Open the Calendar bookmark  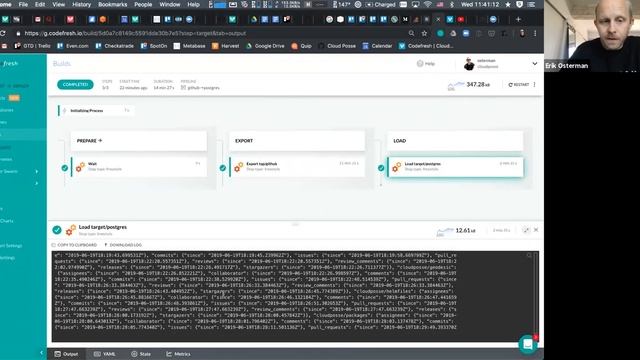click(x=377, y=46)
